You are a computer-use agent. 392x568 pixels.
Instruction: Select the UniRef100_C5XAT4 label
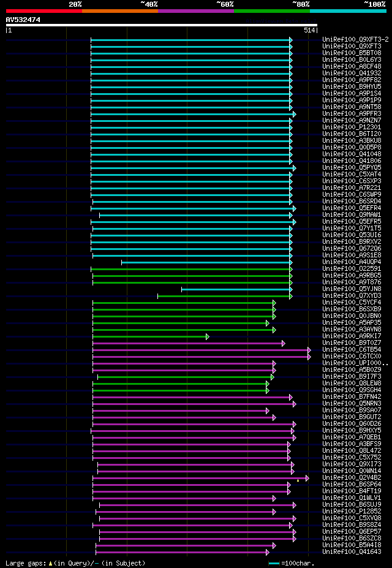point(352,175)
